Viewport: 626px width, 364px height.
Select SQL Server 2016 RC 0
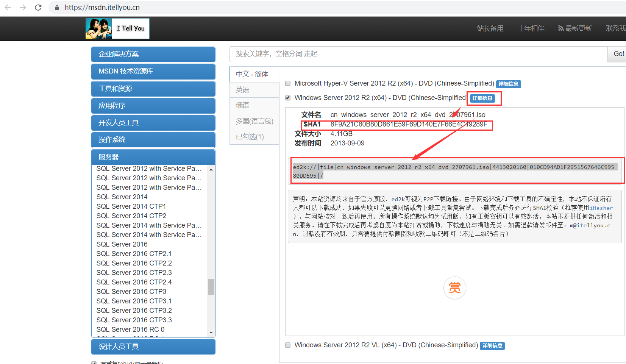coord(131,330)
